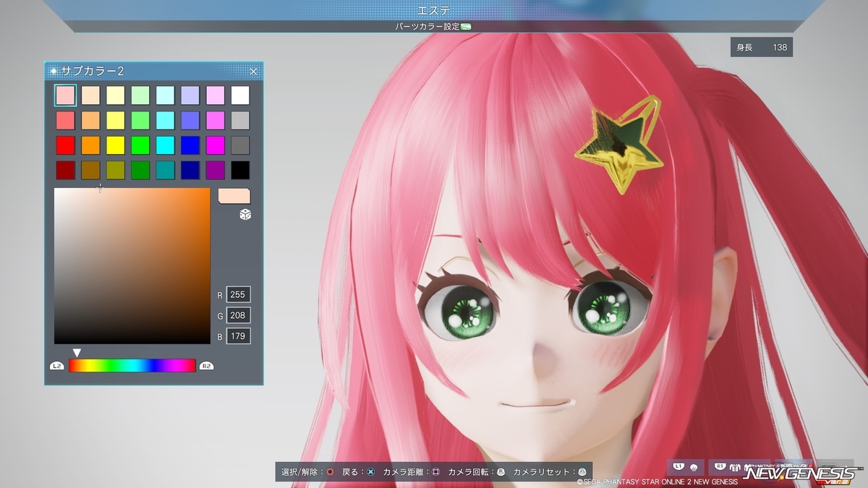Select the vivid orange swatch

[90, 145]
